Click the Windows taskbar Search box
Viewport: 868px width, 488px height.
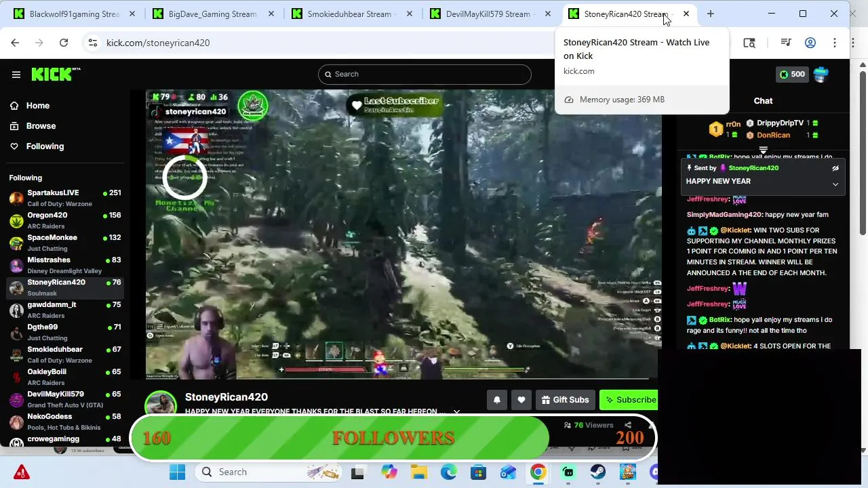pos(270,472)
